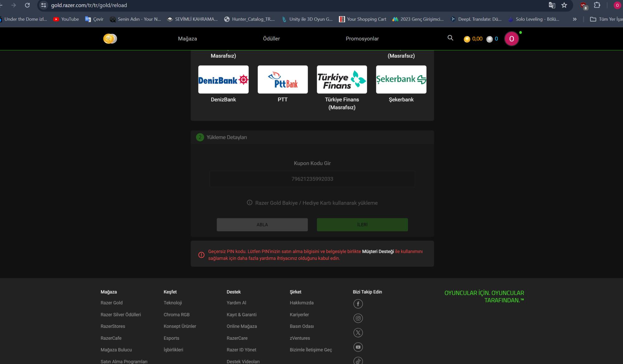Cancel with the ABLA button
Screen dimensions: 623x364
click(262, 225)
